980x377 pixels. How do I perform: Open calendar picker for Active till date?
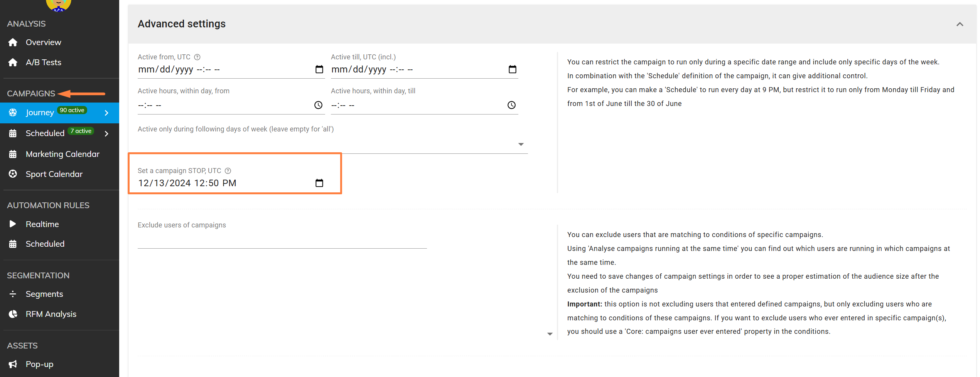pos(512,69)
